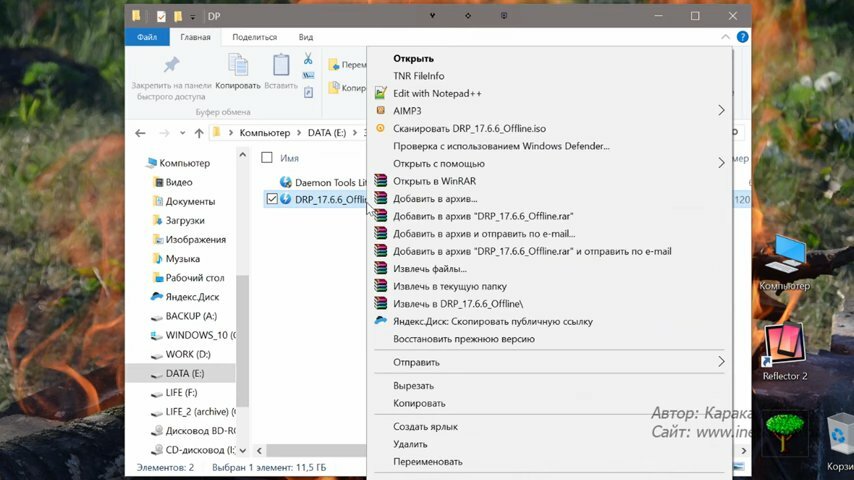The width and height of the screenshot is (854, 480).
Task: Choose Извлечь в DRP_17.6.6_Offline\
Action: click(x=458, y=303)
